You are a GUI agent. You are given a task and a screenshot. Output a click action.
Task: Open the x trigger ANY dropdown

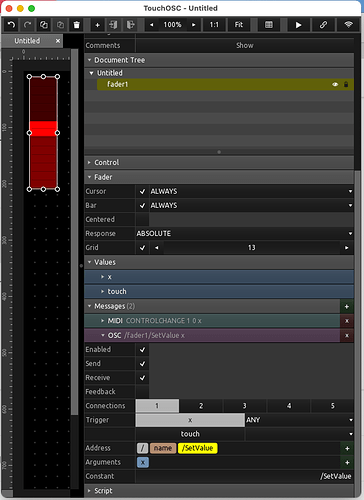point(300,420)
